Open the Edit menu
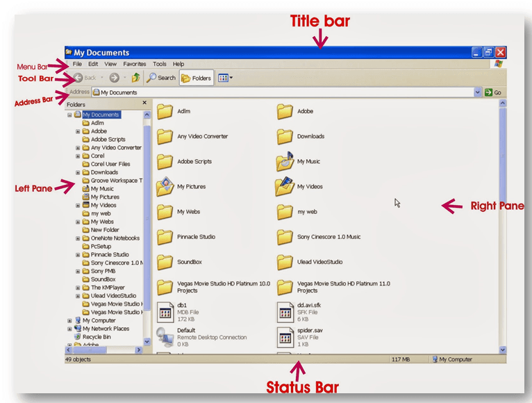This screenshot has width=532, height=403. 93,64
